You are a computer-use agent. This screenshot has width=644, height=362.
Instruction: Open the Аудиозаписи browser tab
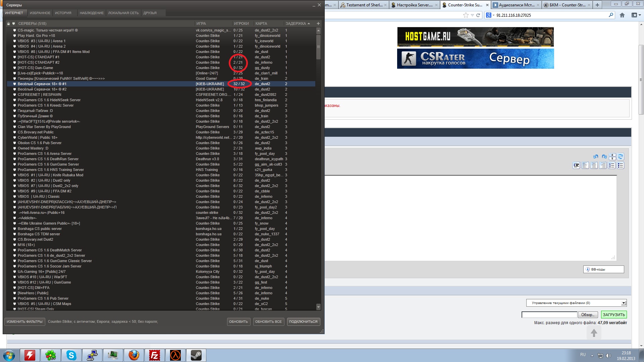point(516,5)
